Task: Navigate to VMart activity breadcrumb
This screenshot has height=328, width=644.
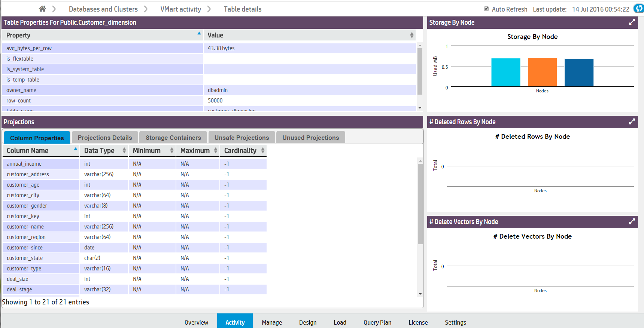Action: tap(180, 9)
